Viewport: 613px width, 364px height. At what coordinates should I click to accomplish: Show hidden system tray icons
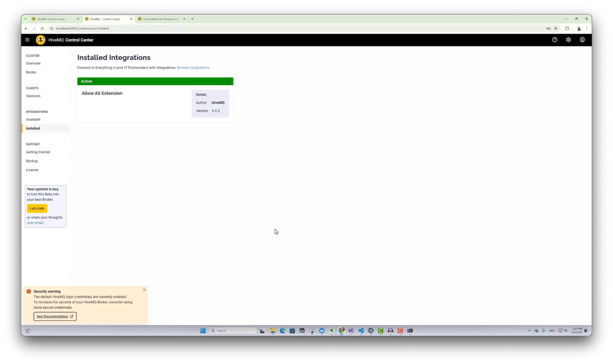click(529, 331)
